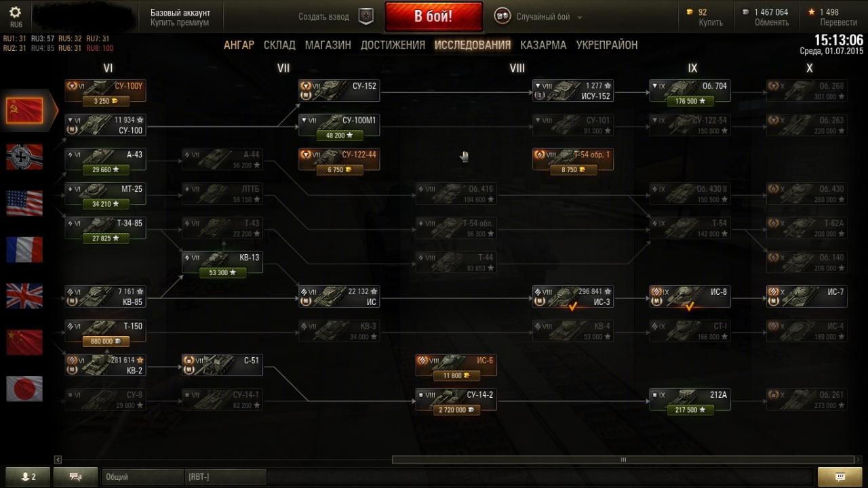This screenshot has width=868, height=488.
Task: Select the USSR nation flag
Action: tap(24, 110)
